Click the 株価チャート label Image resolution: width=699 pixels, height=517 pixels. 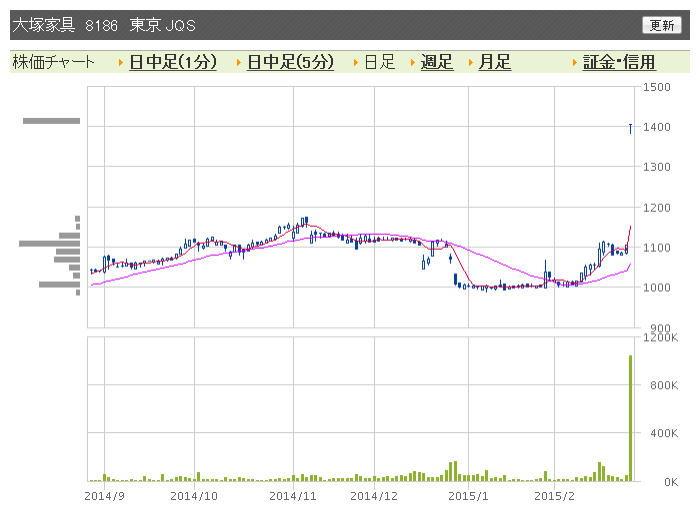click(53, 62)
